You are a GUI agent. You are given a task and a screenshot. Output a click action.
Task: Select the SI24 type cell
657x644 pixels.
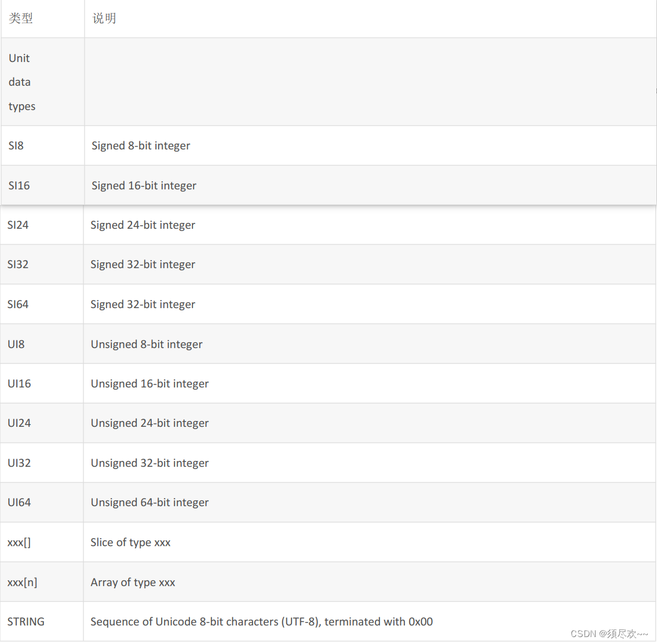18,225
